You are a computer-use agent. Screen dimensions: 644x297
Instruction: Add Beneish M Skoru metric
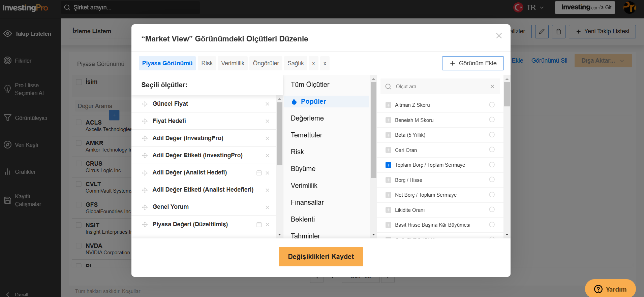tap(388, 120)
